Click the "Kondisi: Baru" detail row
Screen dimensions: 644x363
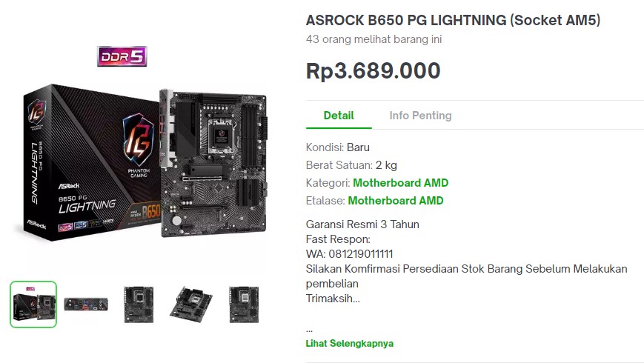click(x=337, y=147)
